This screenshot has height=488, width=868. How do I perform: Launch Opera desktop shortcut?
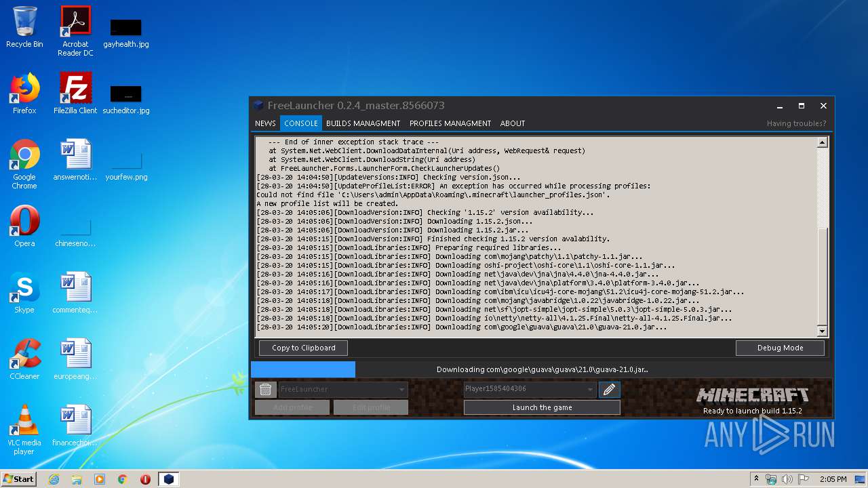coord(24,226)
